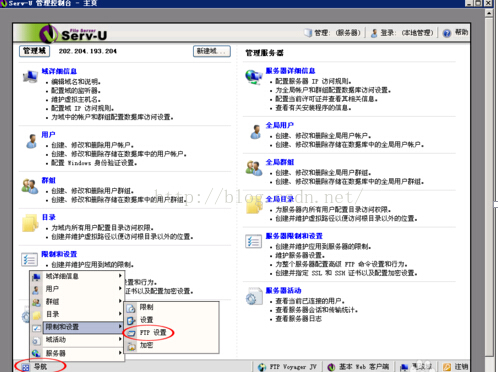The height and width of the screenshot is (372, 498).
Task: Open the 服务器详细信息 heading link
Action: [x=290, y=71]
